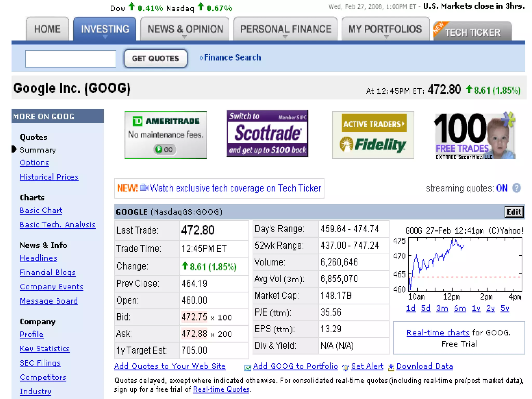
Task: Open the Scottrade banner ad
Action: 267,133
